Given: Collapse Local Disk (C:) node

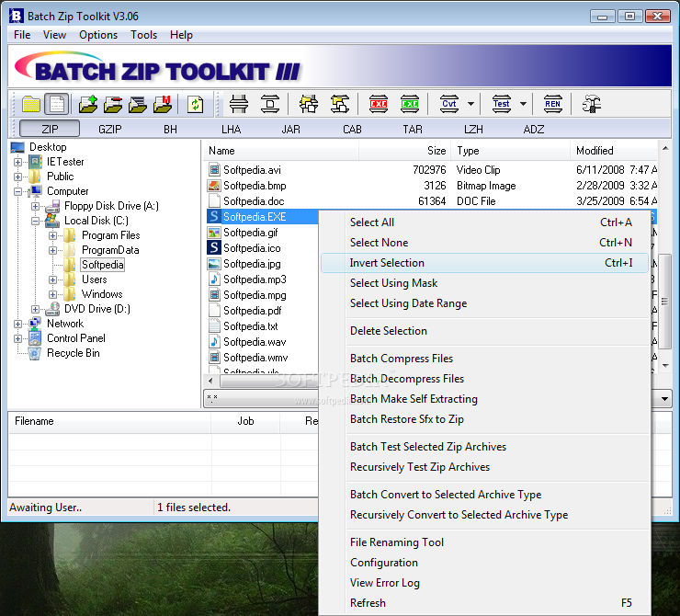Looking at the screenshot, I should 35,221.
